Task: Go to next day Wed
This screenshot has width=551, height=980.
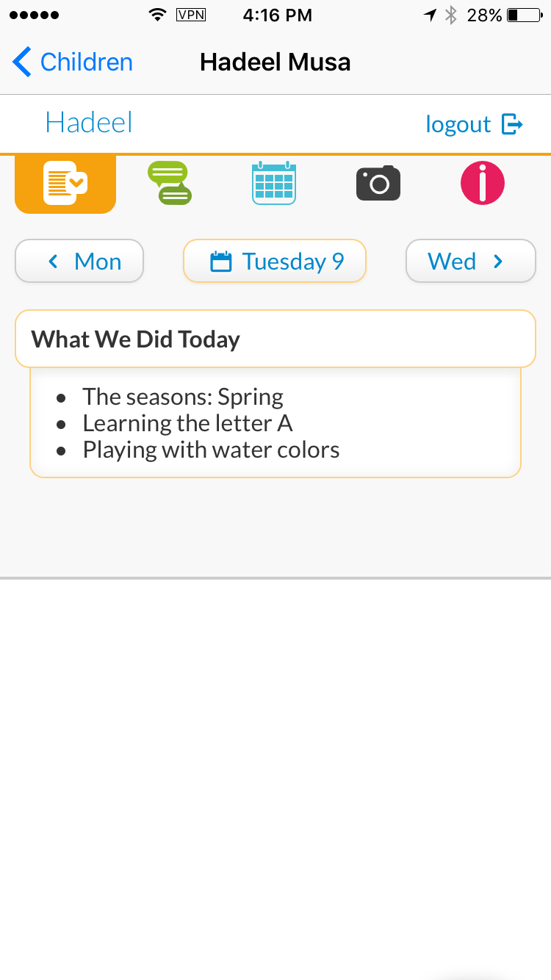Action: point(471,261)
